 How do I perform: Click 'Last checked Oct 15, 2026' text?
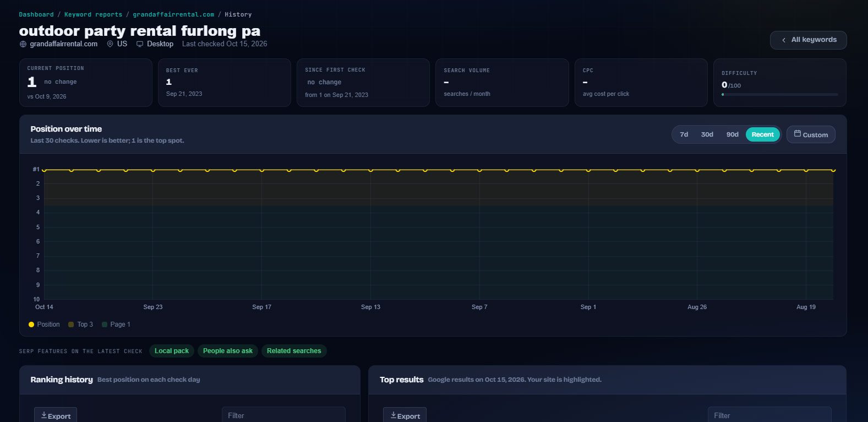[x=225, y=44]
